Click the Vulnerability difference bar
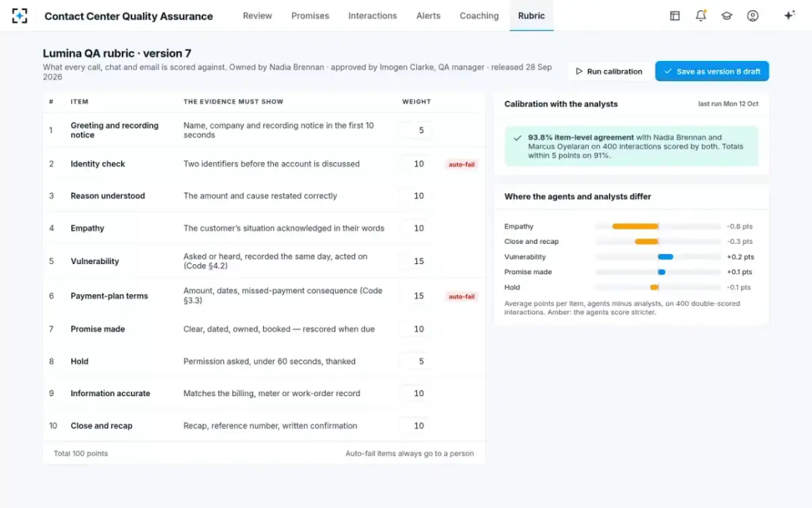 665,257
